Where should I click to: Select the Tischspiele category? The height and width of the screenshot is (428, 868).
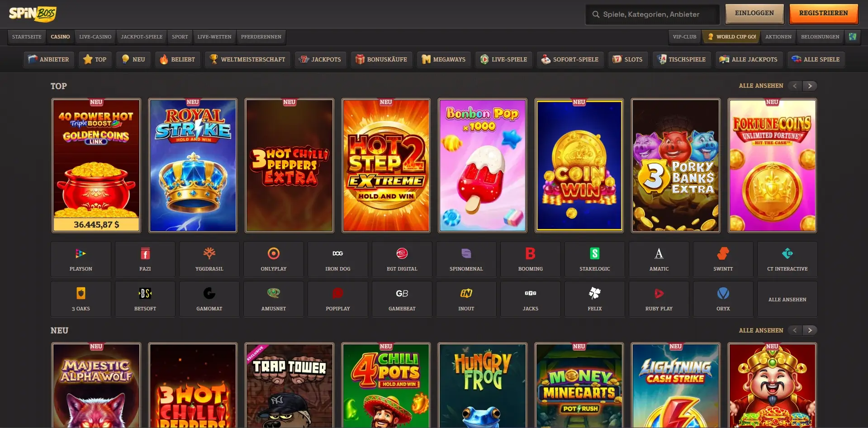coord(682,59)
